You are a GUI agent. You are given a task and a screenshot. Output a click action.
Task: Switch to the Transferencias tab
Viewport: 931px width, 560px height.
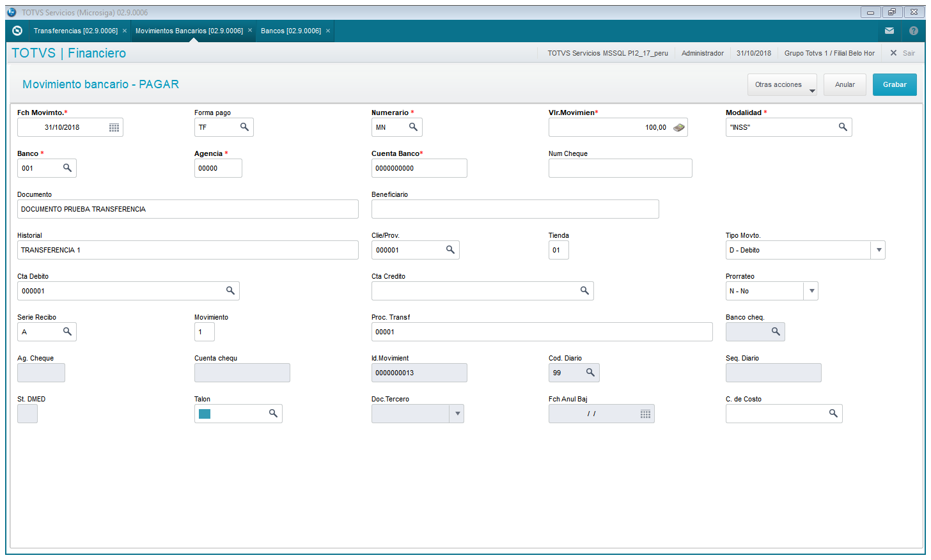tap(75, 31)
